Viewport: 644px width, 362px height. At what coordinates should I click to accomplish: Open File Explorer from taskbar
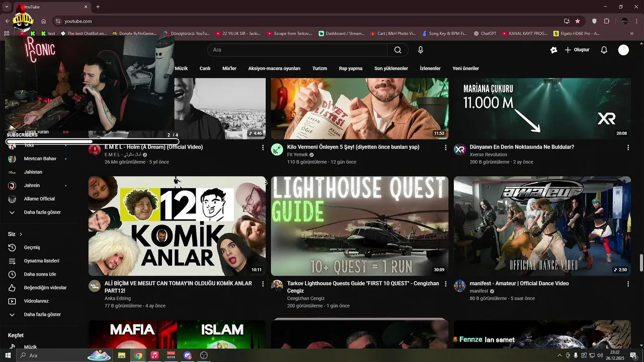(121, 355)
